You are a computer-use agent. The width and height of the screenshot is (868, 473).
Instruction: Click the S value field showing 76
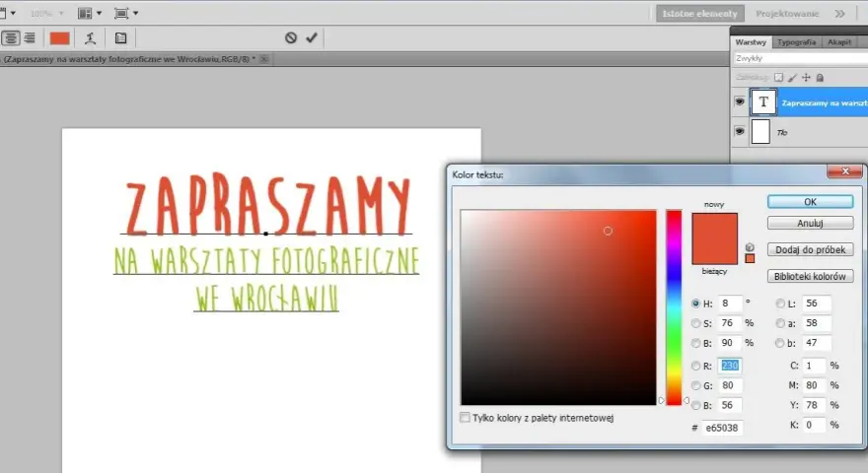[730, 323]
